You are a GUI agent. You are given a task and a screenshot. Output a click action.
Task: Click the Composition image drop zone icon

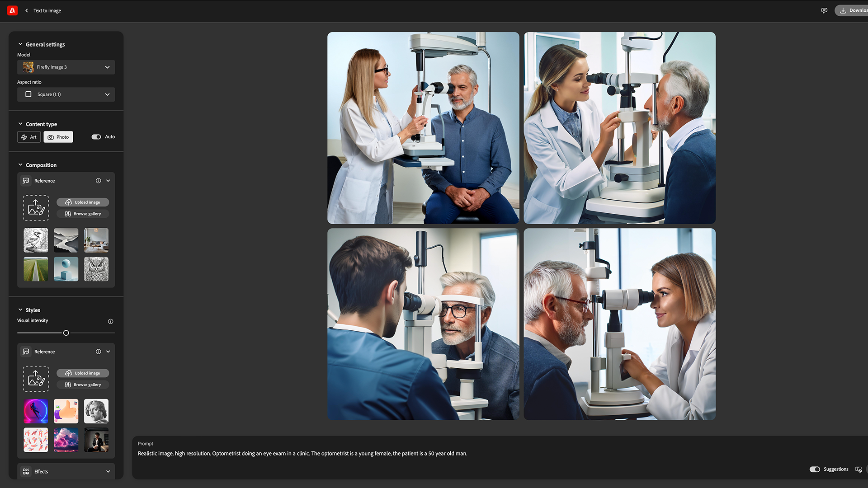pyautogui.click(x=36, y=208)
